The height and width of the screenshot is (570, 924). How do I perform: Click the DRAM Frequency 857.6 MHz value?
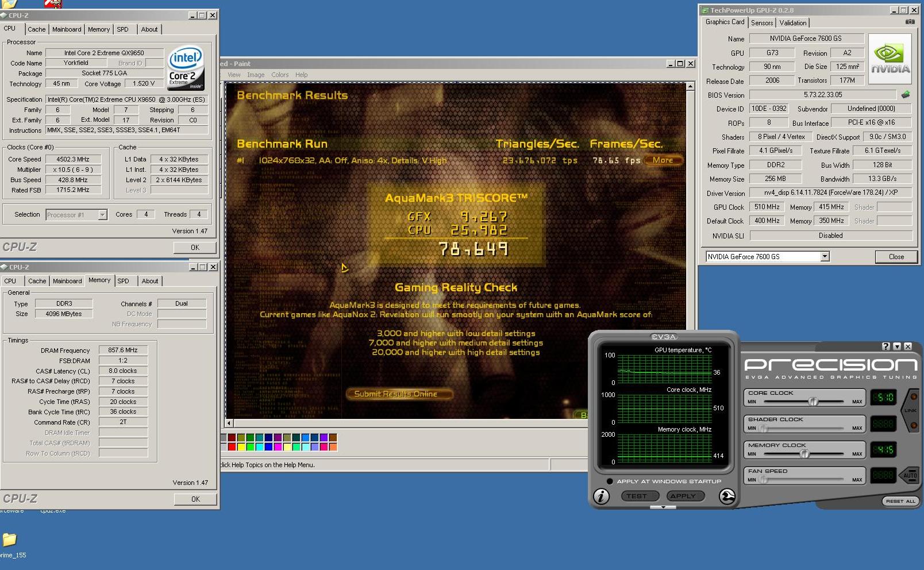click(123, 350)
